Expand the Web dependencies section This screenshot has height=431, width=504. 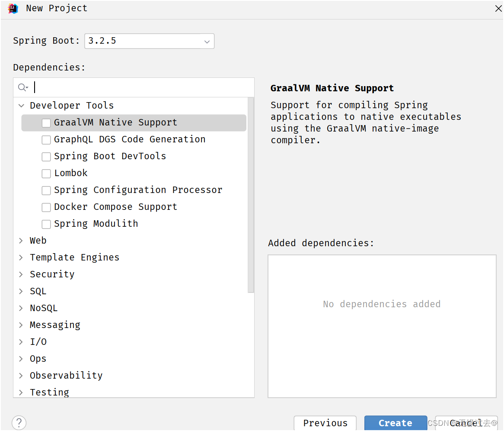point(21,241)
